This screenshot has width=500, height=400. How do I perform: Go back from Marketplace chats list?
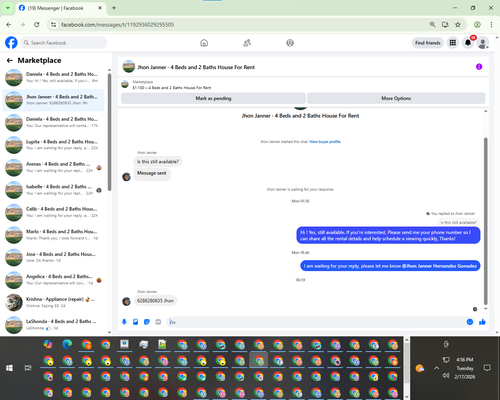pyautogui.click(x=10, y=60)
